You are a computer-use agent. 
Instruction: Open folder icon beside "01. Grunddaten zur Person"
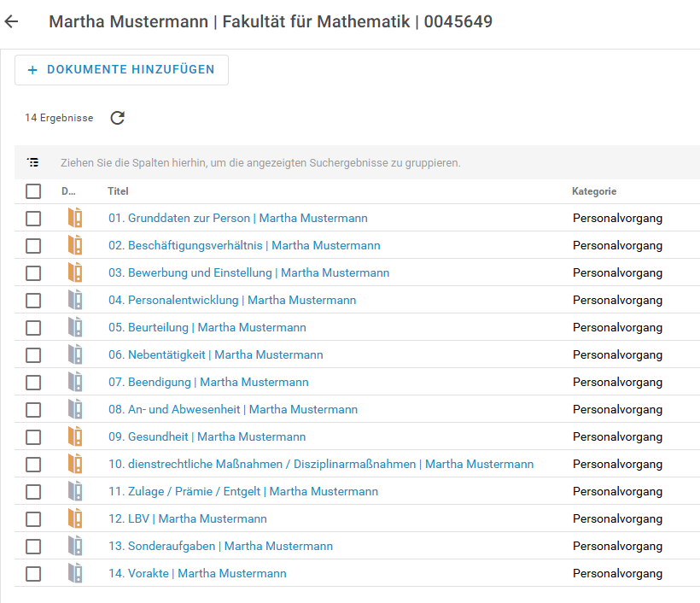click(x=75, y=218)
